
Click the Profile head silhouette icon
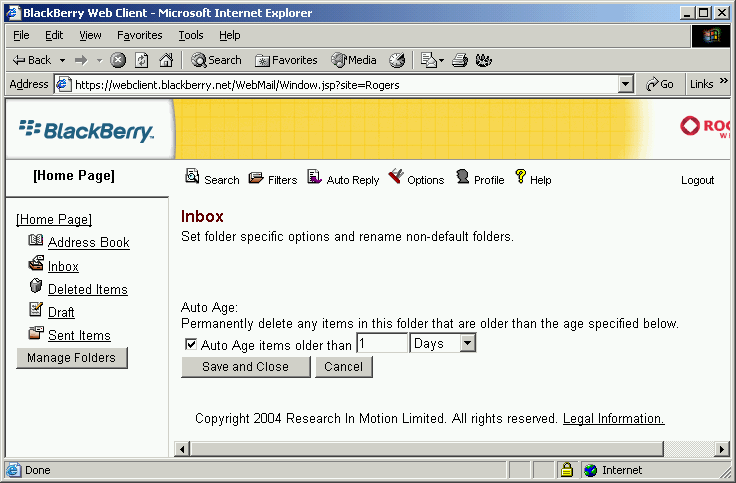pos(462,176)
